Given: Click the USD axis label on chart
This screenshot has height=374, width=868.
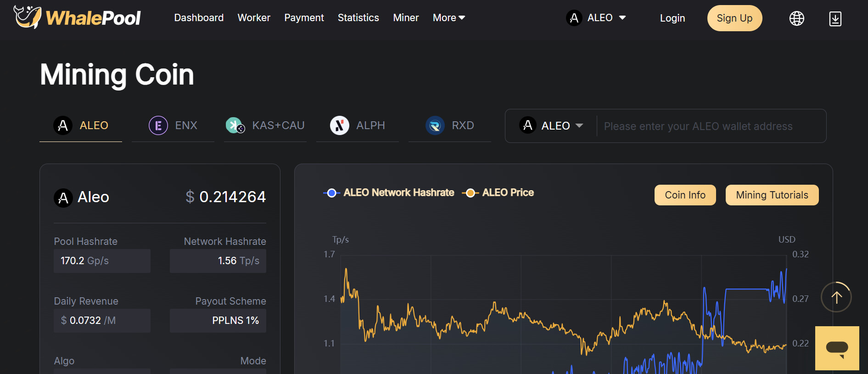Looking at the screenshot, I should pos(787,239).
